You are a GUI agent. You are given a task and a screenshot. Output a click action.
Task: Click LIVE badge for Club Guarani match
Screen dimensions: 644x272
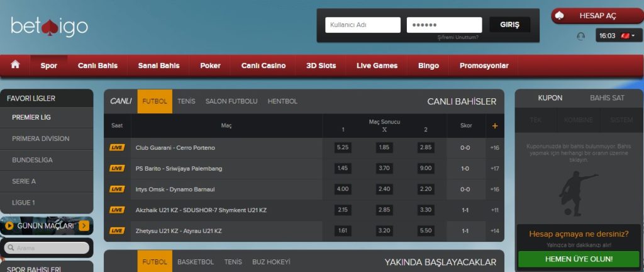point(117,147)
